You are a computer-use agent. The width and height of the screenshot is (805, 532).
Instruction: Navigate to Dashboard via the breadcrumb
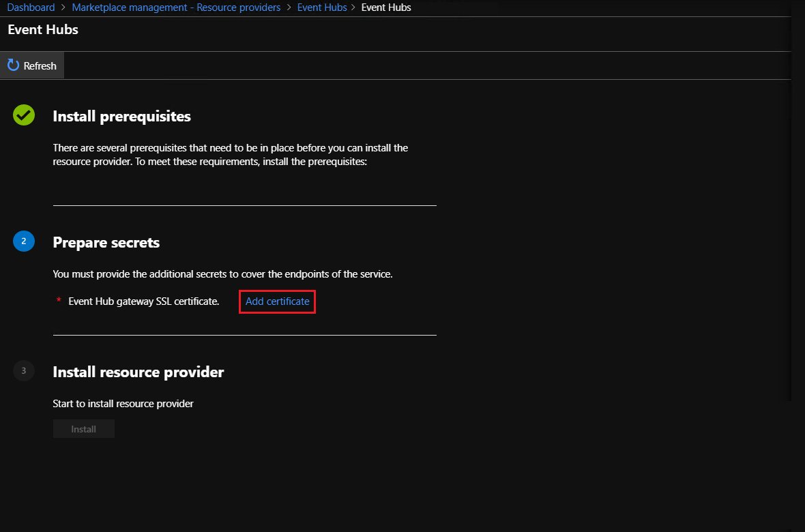(31, 7)
